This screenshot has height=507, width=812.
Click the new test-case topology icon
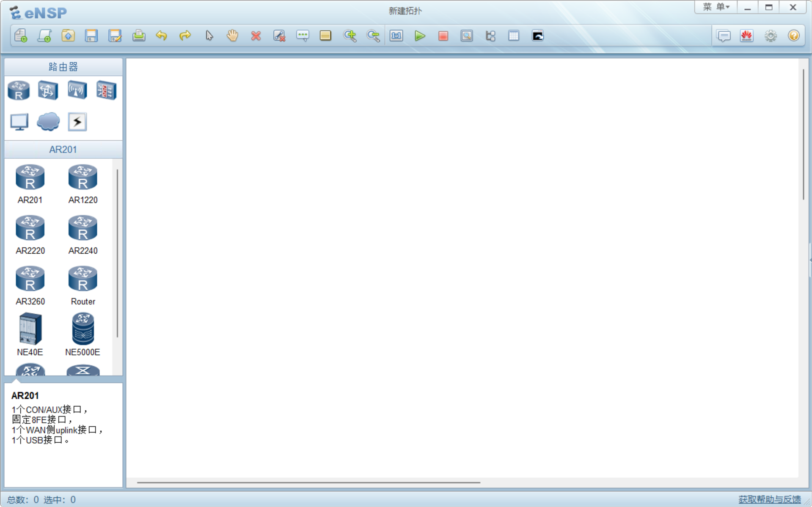tap(44, 36)
